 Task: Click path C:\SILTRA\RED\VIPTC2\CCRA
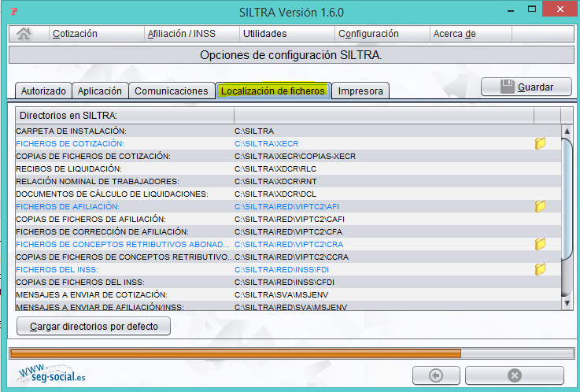click(291, 257)
